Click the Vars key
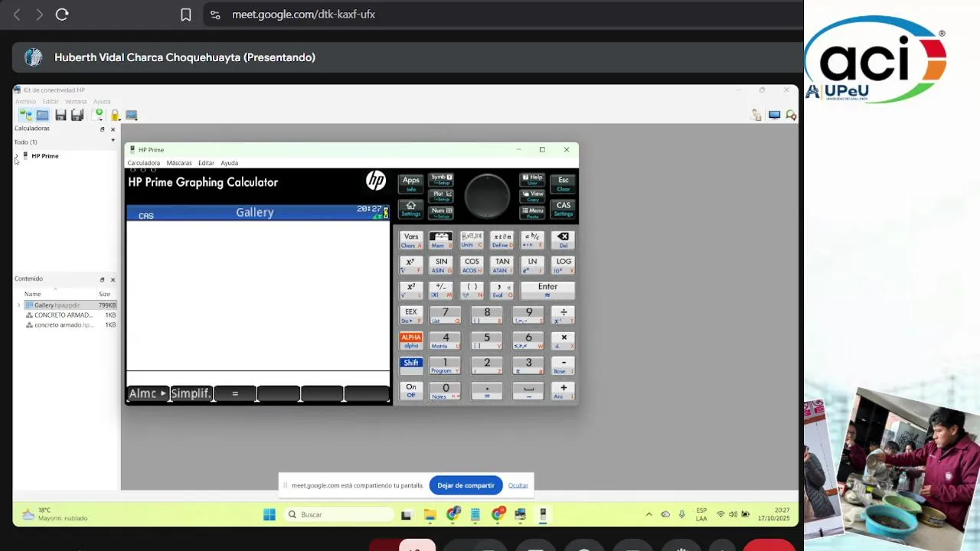This screenshot has height=551, width=980. 411,240
